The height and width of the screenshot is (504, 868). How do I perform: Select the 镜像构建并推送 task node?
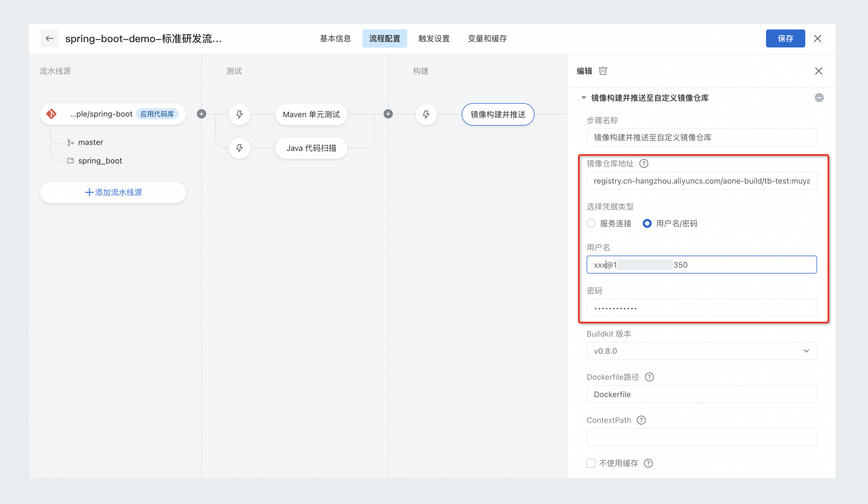click(498, 114)
